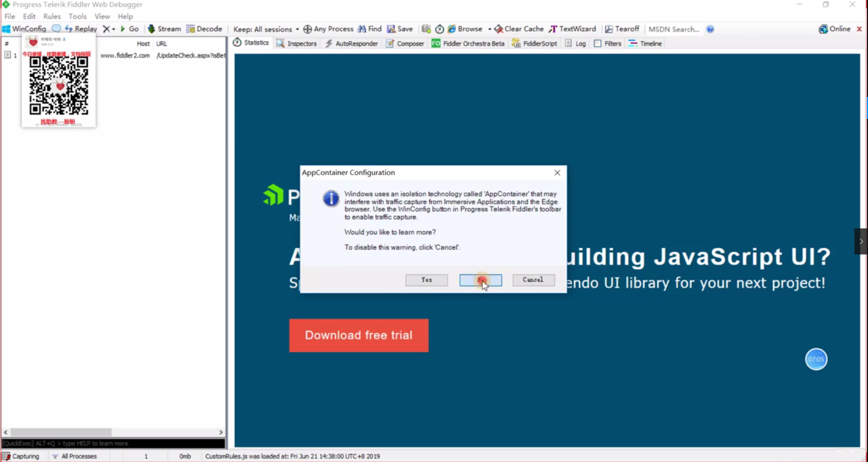Click session list horizontal scrollbar
This screenshot has height=462, width=868.
(x=61, y=432)
